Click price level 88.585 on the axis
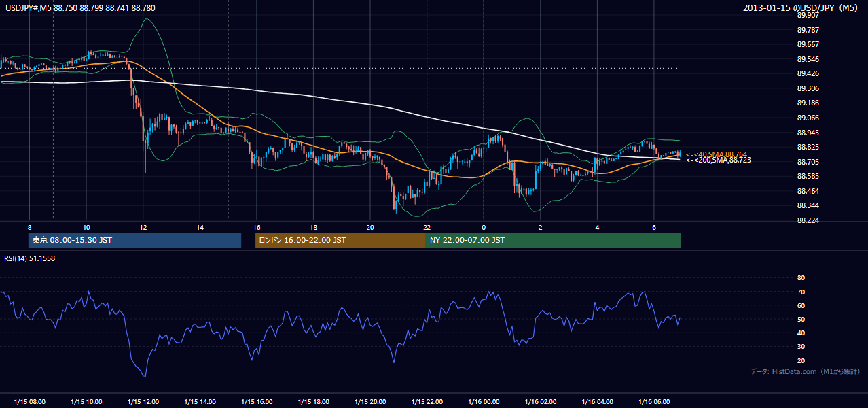The image size is (868, 408). pos(807,176)
